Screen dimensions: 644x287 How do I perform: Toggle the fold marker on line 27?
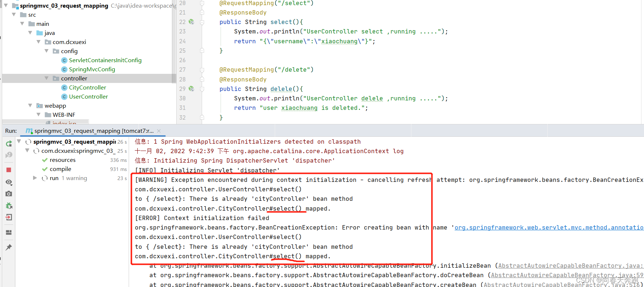click(x=202, y=70)
